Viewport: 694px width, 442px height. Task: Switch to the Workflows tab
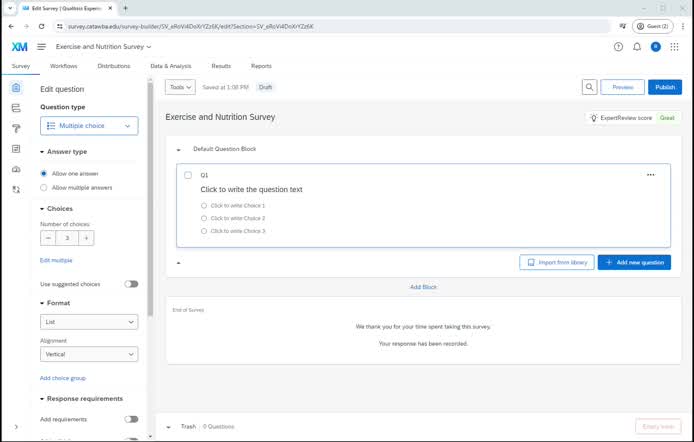[63, 66]
